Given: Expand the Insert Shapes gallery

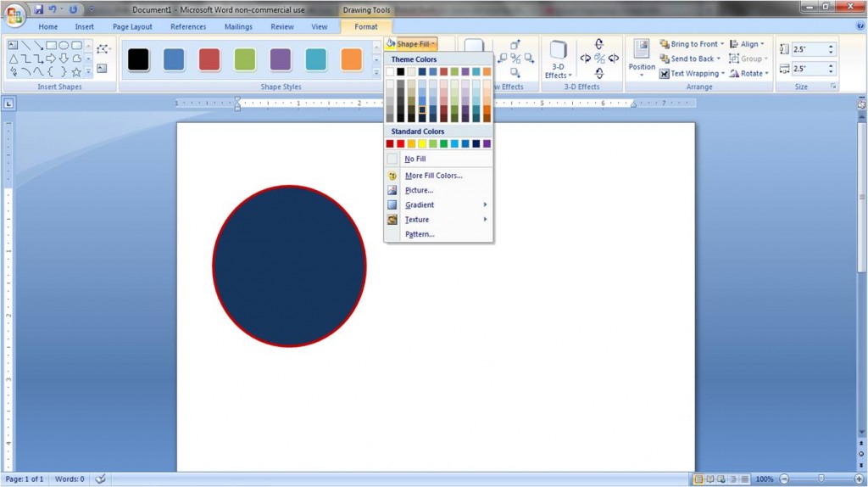Looking at the screenshot, I should [x=88, y=71].
